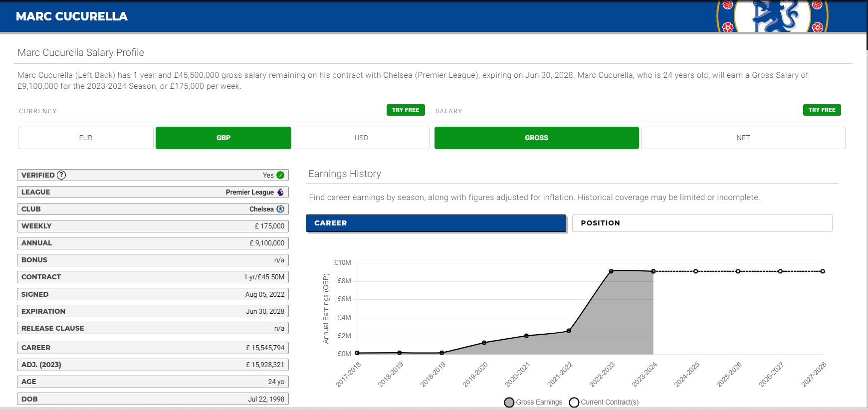Select the 2027-2028 contract data point
The height and width of the screenshot is (410, 868).
click(x=823, y=271)
